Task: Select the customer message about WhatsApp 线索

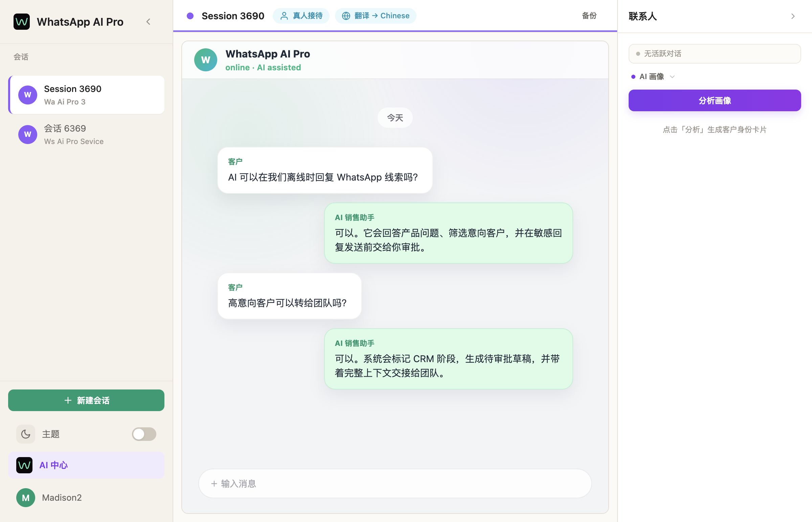Action: coord(325,170)
